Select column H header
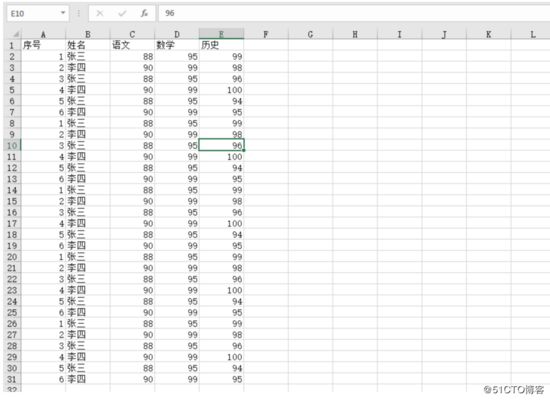Viewport: 550px width, 400px height. click(x=355, y=34)
